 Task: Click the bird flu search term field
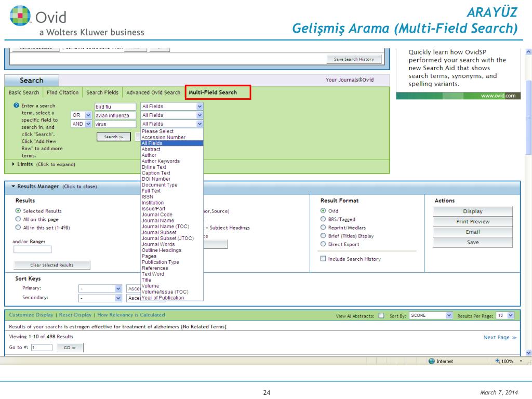click(x=115, y=107)
